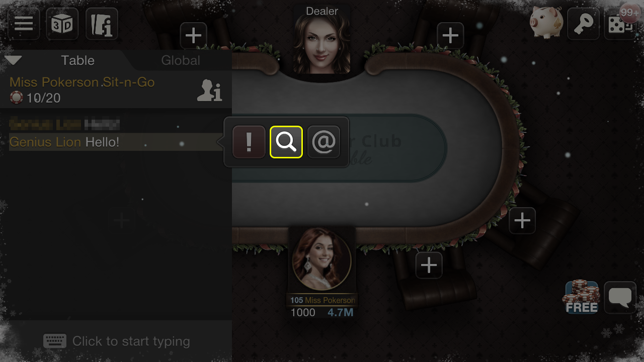Switch to the Global chat tab
Screen dimensions: 644x362
click(x=181, y=60)
